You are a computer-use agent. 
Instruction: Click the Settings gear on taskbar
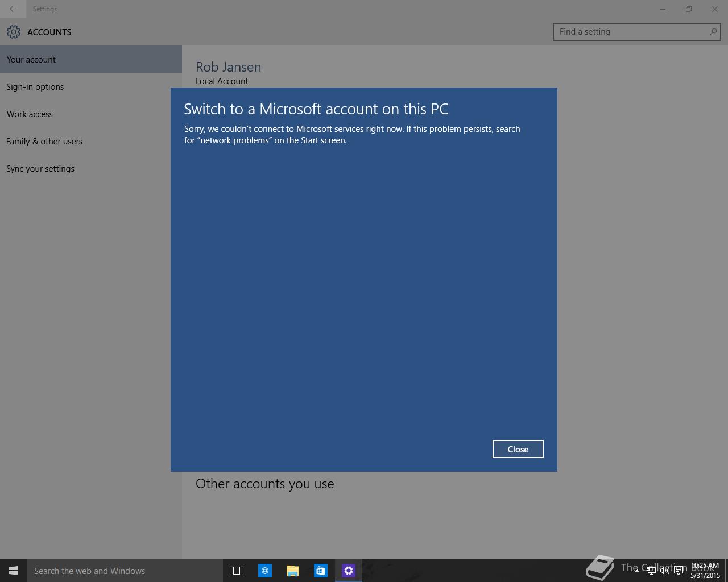tap(349, 571)
